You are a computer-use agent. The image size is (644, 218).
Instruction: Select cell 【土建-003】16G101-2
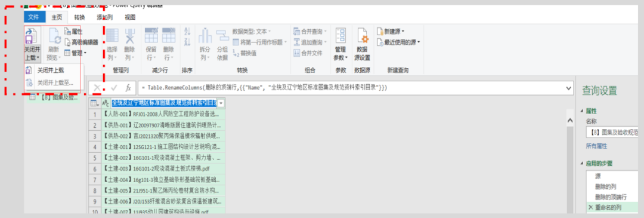point(163,168)
